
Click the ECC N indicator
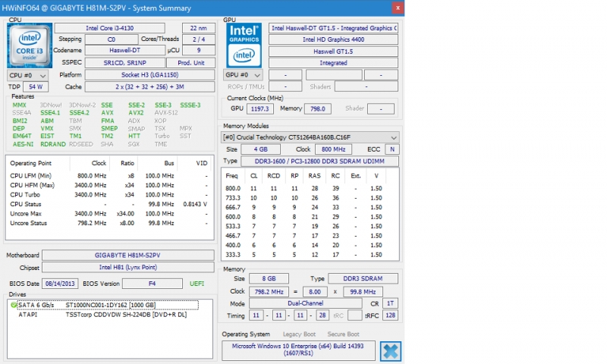[x=392, y=149]
